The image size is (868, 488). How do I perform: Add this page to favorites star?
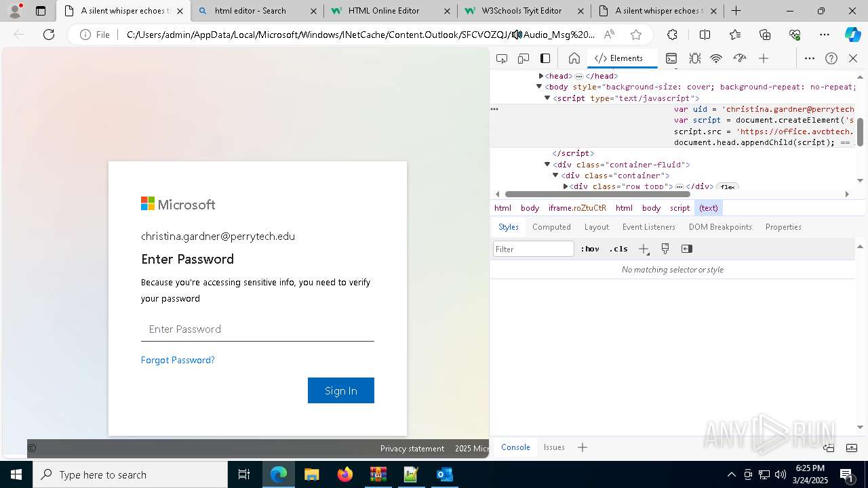635,35
